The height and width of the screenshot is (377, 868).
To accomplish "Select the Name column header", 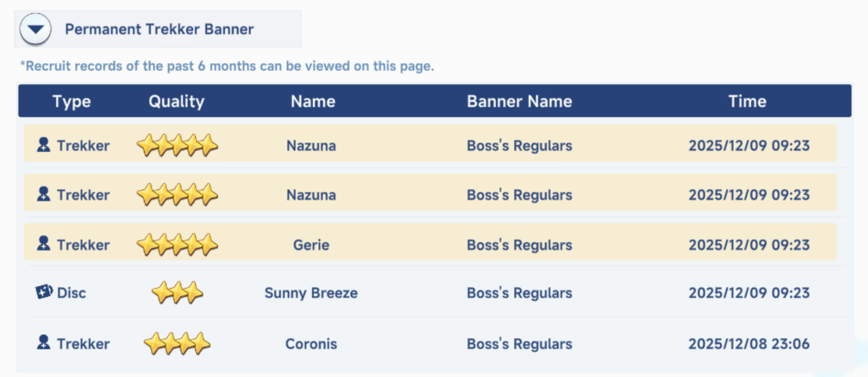I will [313, 102].
